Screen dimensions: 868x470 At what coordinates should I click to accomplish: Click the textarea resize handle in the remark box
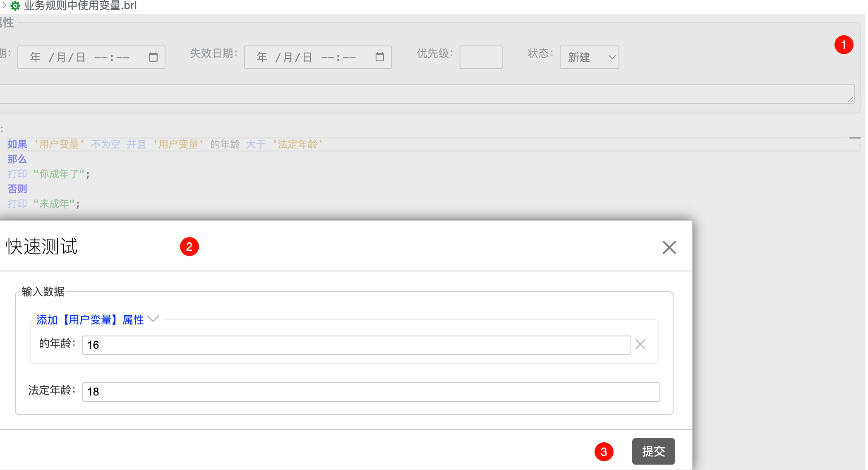tap(850, 99)
